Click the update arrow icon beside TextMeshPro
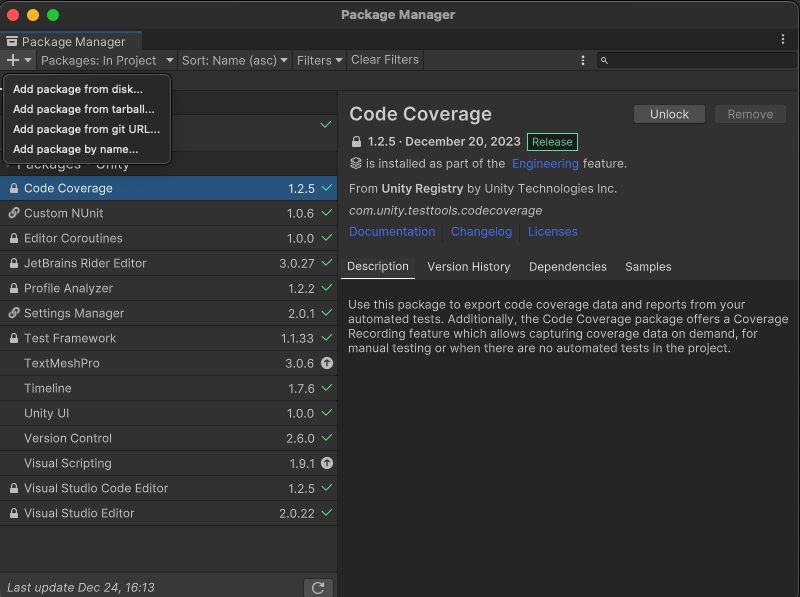The height and width of the screenshot is (597, 800). coord(326,363)
